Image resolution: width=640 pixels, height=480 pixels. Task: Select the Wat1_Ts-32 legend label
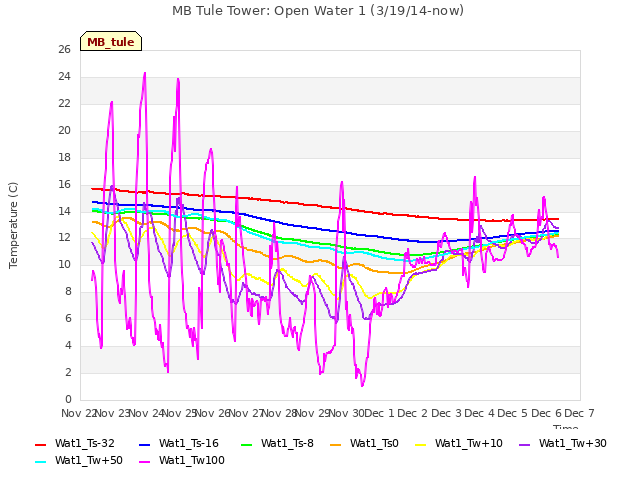pyautogui.click(x=85, y=444)
